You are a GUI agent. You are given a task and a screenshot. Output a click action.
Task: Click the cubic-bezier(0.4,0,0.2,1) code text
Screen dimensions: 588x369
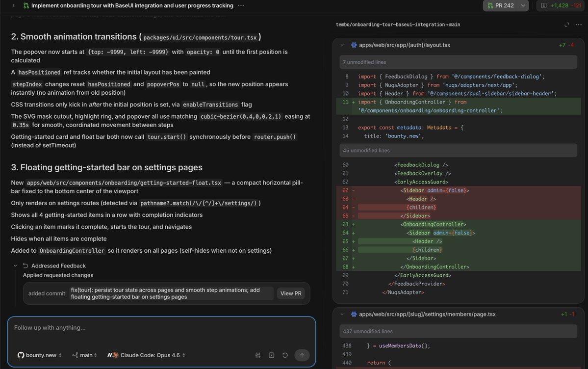point(241,117)
